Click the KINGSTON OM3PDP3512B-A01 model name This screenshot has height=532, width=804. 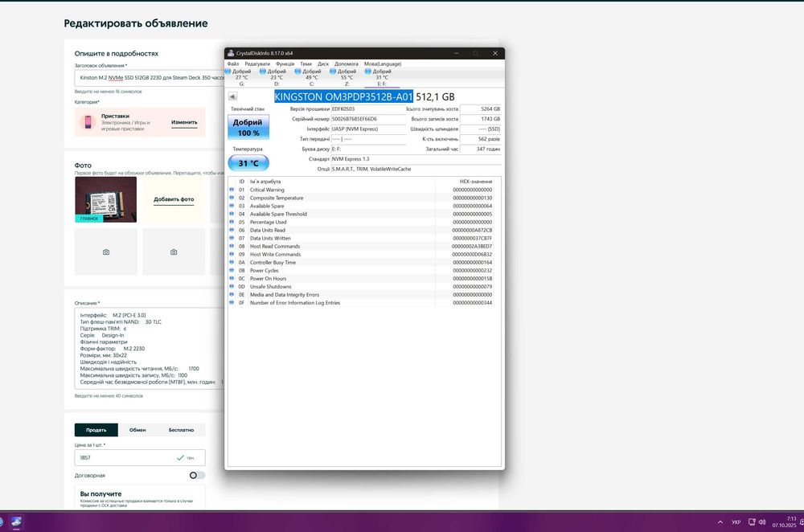pos(343,96)
